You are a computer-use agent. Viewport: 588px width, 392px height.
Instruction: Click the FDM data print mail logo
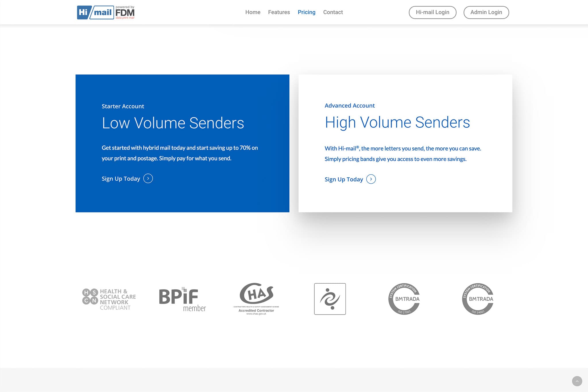[x=125, y=13]
